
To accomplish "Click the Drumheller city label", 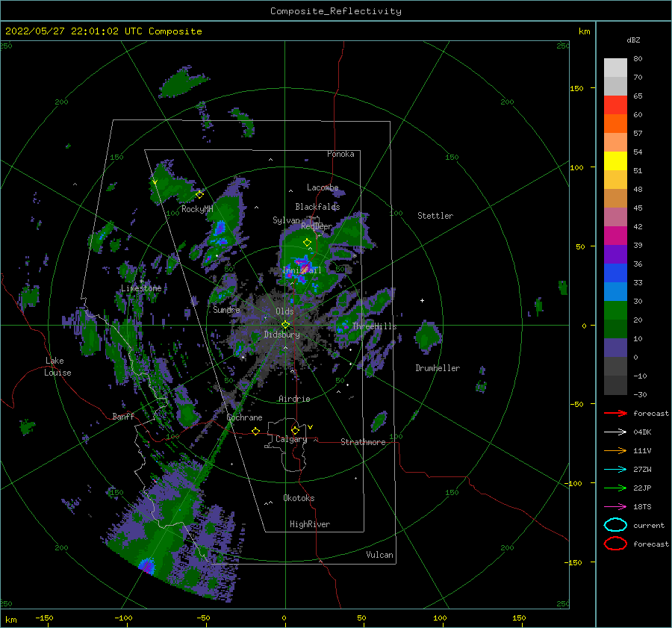I will [x=438, y=368].
